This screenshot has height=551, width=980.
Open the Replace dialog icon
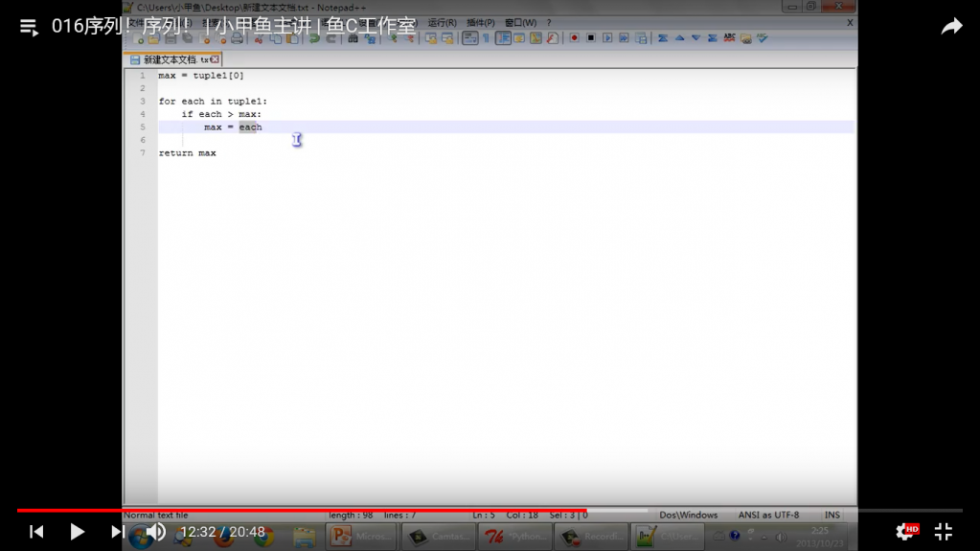[x=370, y=38]
